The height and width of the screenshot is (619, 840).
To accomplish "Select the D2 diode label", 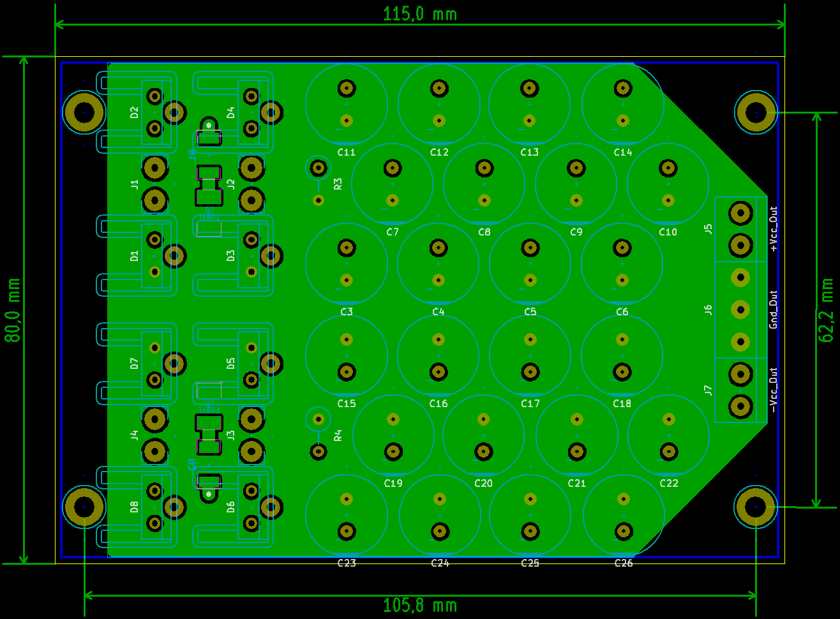I will tap(134, 112).
